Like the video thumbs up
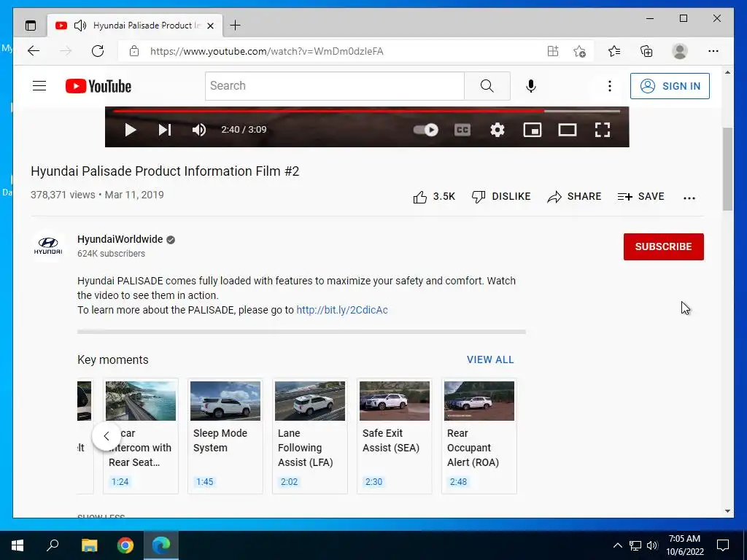The width and height of the screenshot is (747, 560). click(x=434, y=197)
